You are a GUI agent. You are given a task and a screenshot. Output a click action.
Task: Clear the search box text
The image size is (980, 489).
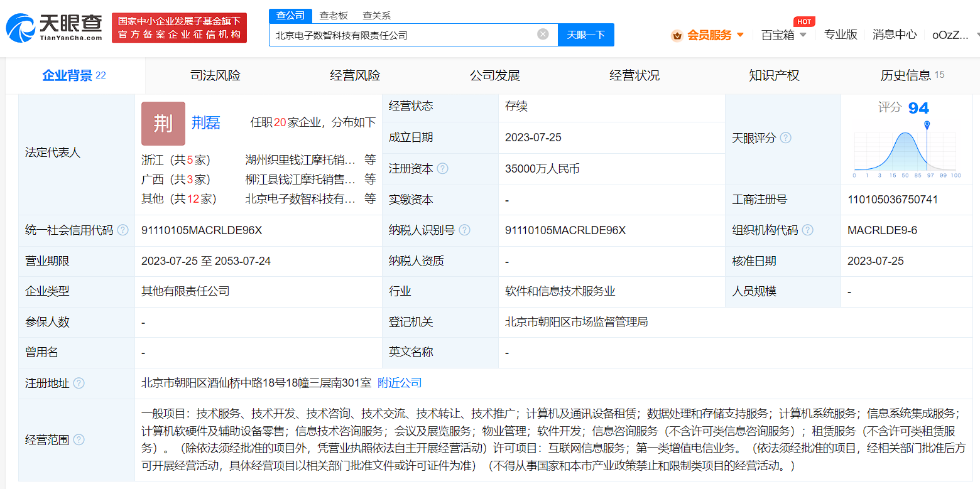(543, 34)
